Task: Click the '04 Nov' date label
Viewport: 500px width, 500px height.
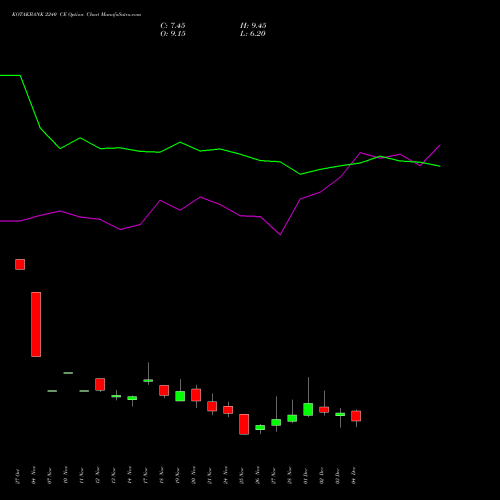Action: pos(34,475)
